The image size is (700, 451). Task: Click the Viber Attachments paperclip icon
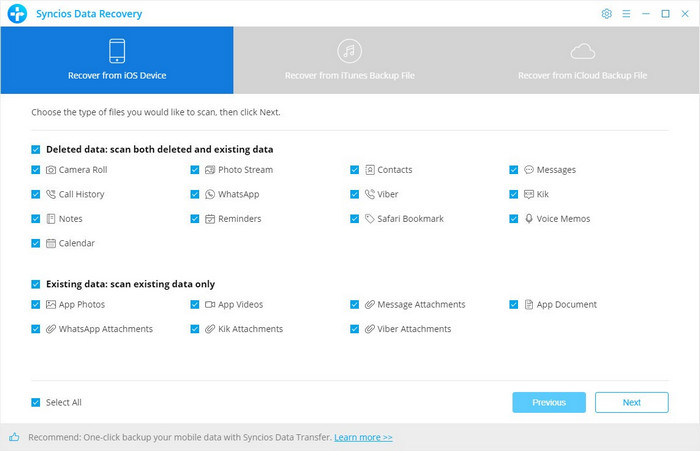click(x=370, y=329)
